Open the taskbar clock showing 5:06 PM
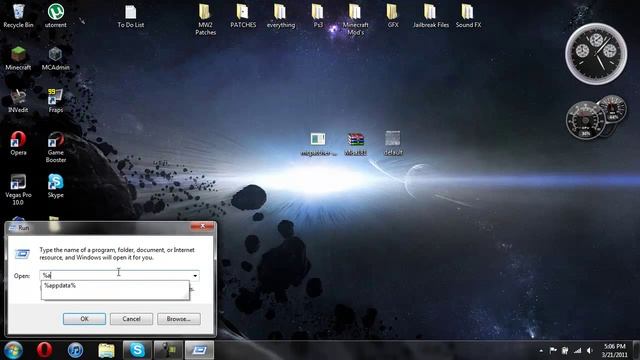This screenshot has width=640, height=360. pyautogui.click(x=614, y=351)
